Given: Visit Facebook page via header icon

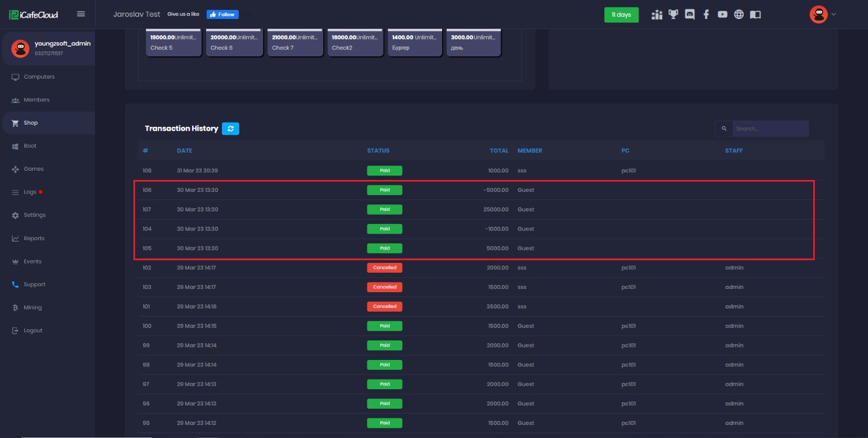Looking at the screenshot, I should [706, 15].
